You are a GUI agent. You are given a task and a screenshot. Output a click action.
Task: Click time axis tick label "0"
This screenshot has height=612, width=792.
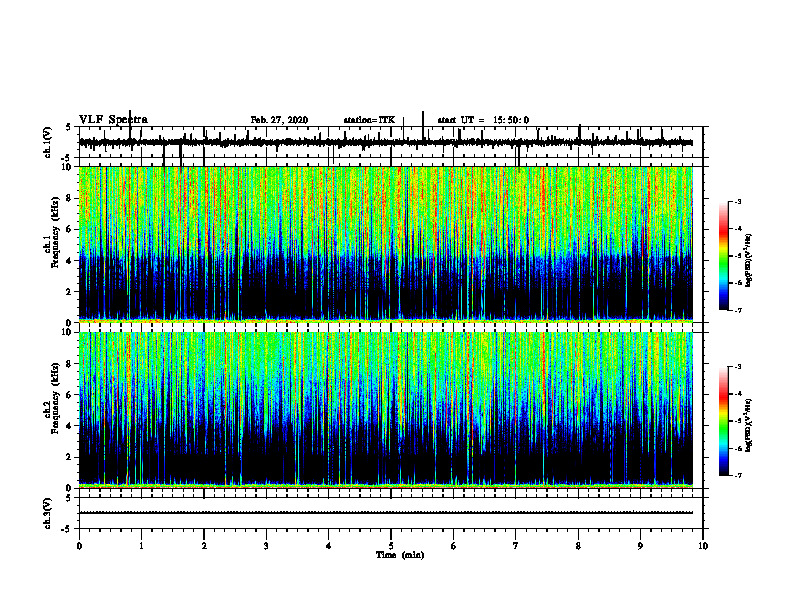coord(79,546)
